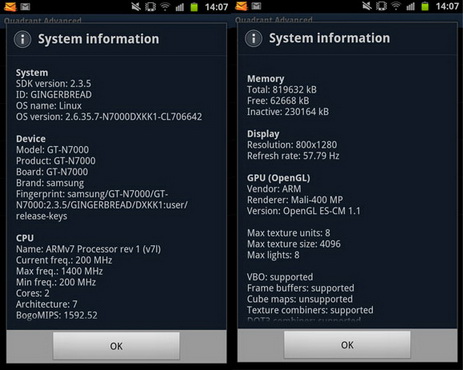Select the 'Texture combiners: supported' line
This screenshot has height=370, width=463.
[310, 310]
